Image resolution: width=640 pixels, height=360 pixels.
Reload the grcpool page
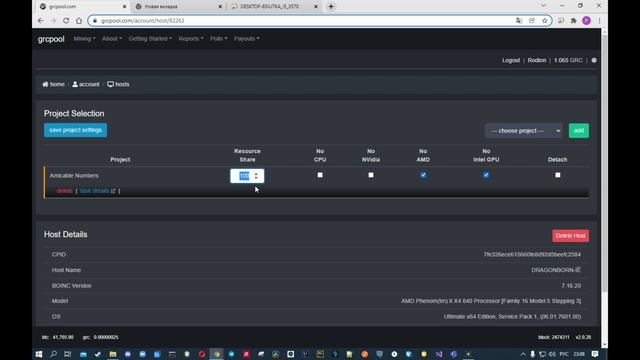click(x=66, y=20)
